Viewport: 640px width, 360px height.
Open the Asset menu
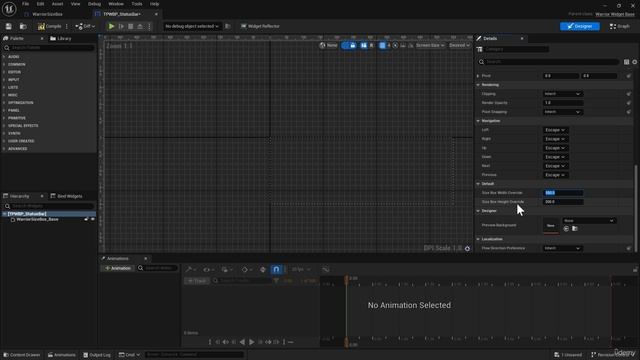pos(58,4)
